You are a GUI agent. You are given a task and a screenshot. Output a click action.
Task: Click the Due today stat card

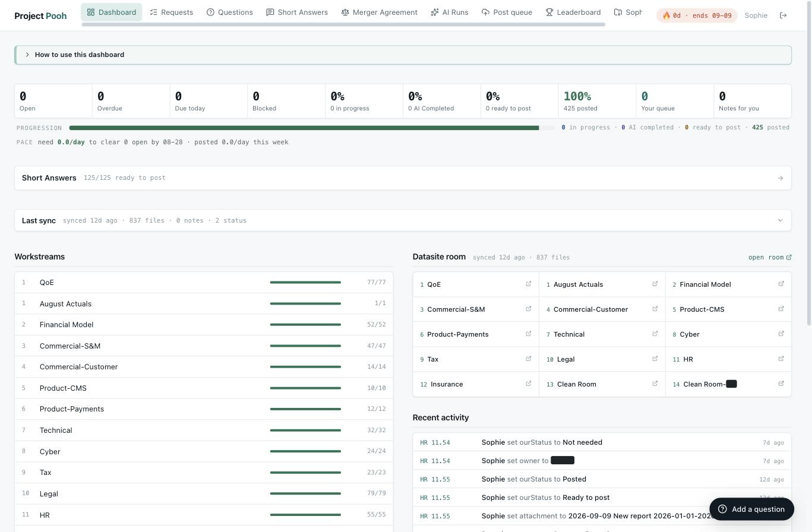(208, 101)
